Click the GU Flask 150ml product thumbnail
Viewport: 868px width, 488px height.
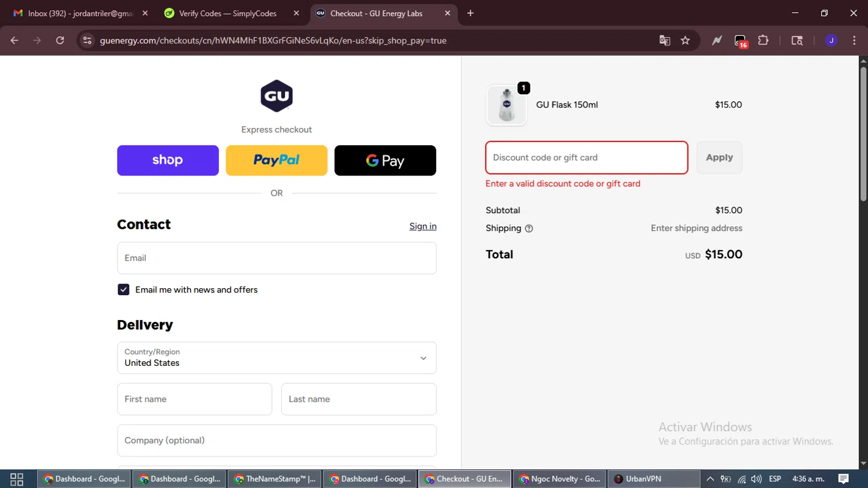[507, 105]
